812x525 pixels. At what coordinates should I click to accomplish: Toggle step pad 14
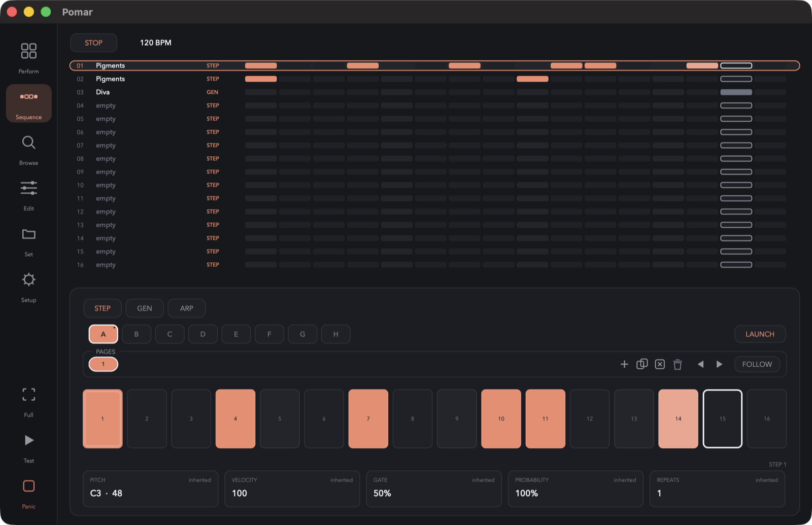[x=678, y=419]
